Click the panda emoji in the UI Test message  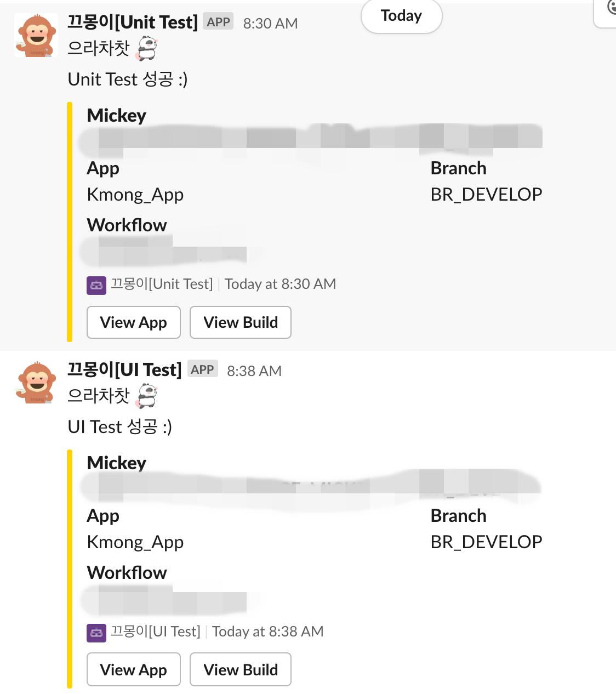[147, 396]
